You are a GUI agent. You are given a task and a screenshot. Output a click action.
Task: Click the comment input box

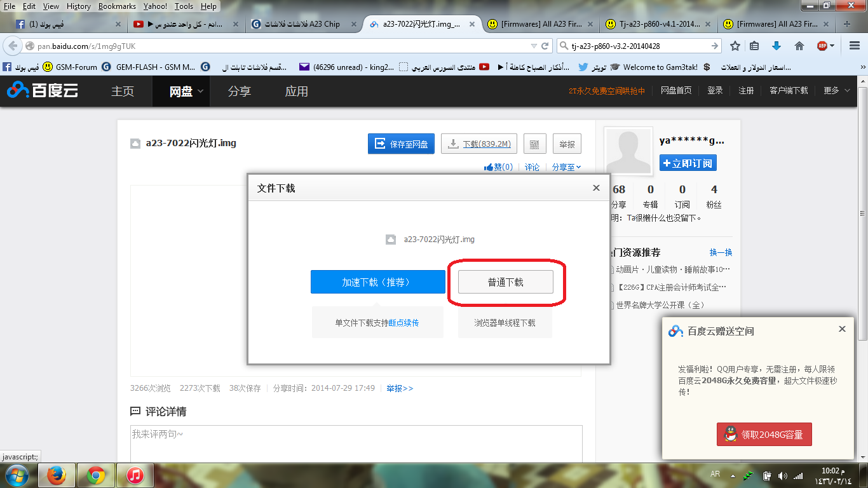point(356,444)
